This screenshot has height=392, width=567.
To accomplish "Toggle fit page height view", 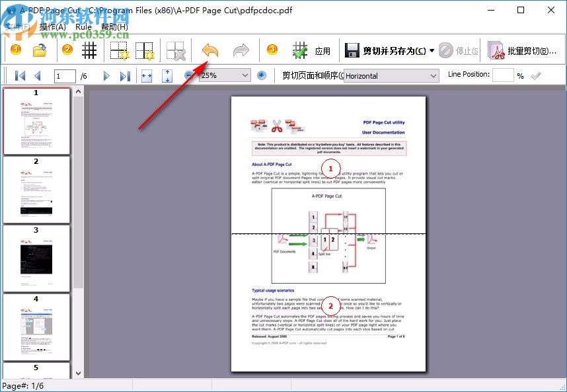I will coord(167,75).
